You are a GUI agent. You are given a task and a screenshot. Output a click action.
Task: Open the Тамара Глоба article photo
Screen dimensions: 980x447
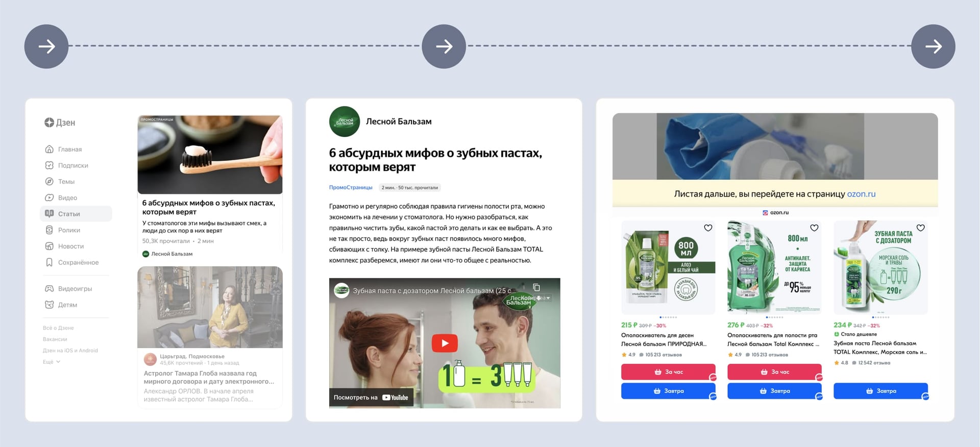pyautogui.click(x=210, y=307)
